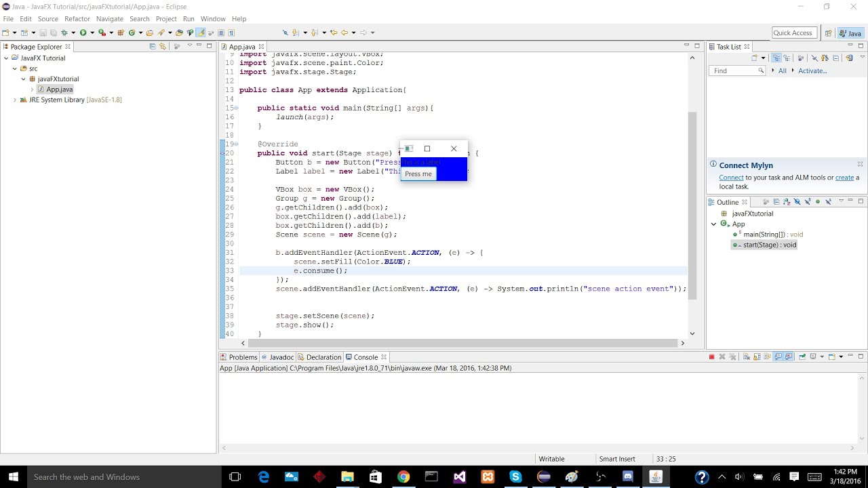Viewport: 868px width, 488px height.
Task: Open the Java perspective button
Action: (x=851, y=33)
